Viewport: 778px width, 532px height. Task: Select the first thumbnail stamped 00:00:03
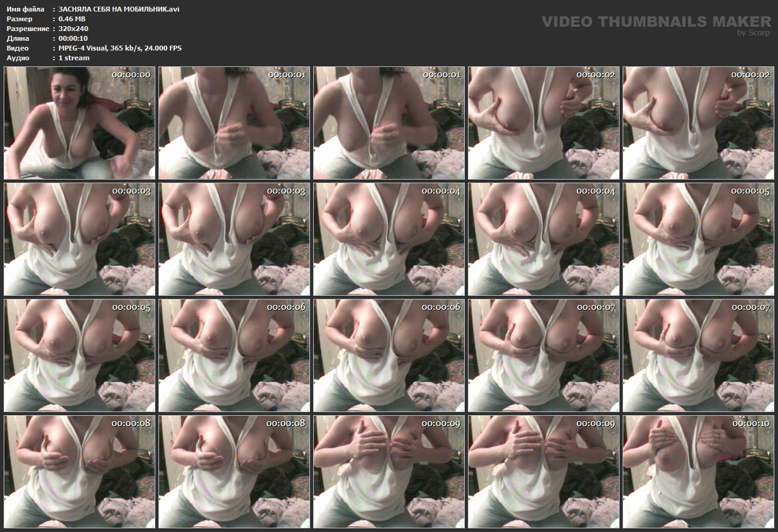tap(80, 239)
